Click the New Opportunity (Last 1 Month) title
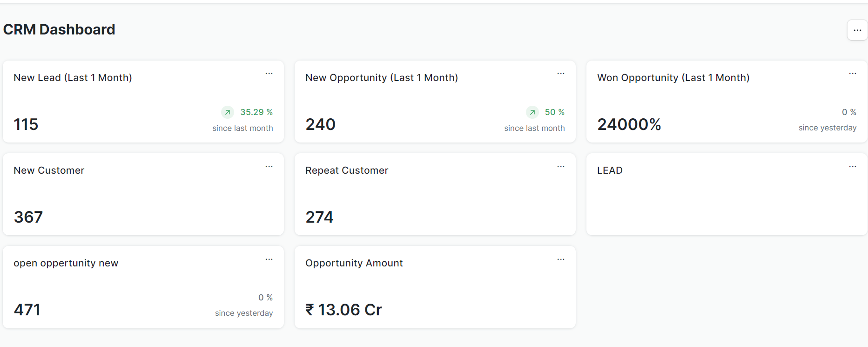Image resolution: width=868 pixels, height=347 pixels. (382, 78)
